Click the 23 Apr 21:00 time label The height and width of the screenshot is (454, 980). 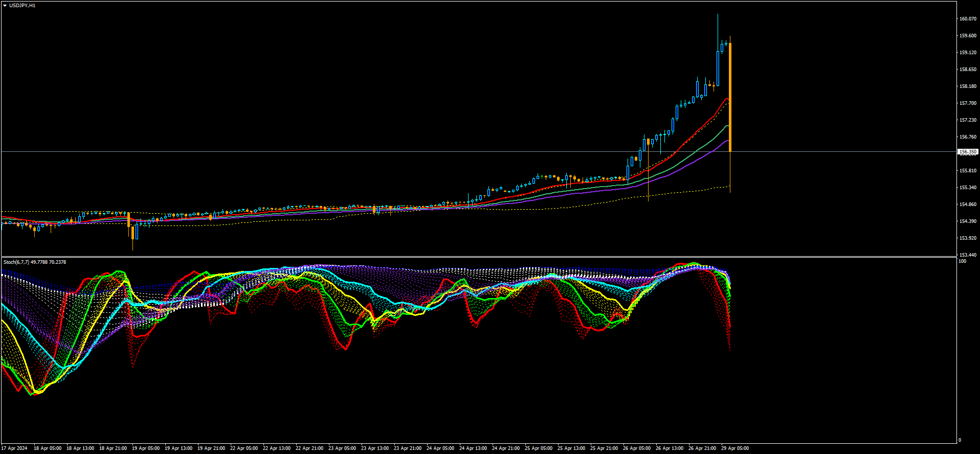(x=408, y=448)
